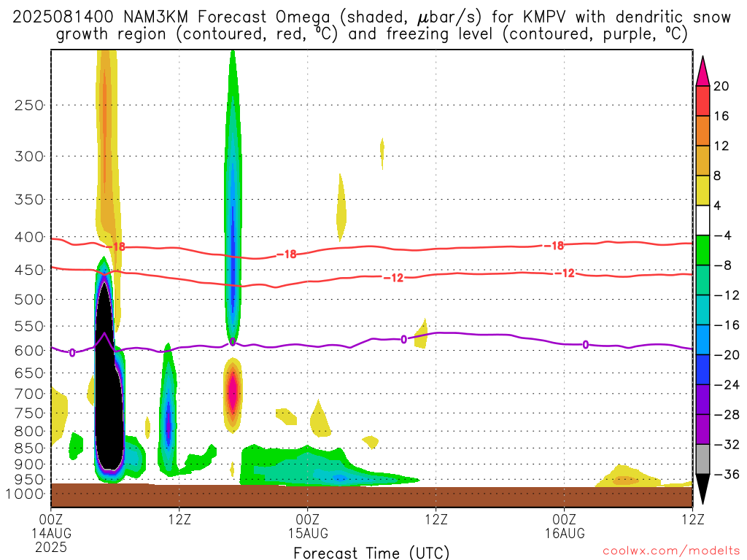Click the 12Z tick after 00Z 16AUG

pos(693,519)
